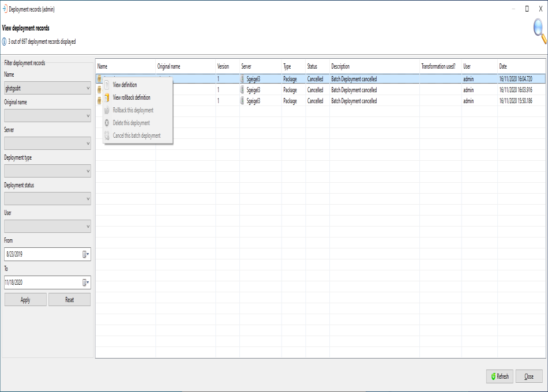Image resolution: width=548 pixels, height=392 pixels.
Task: Expand the Server filter dropdown
Action: pos(88,143)
